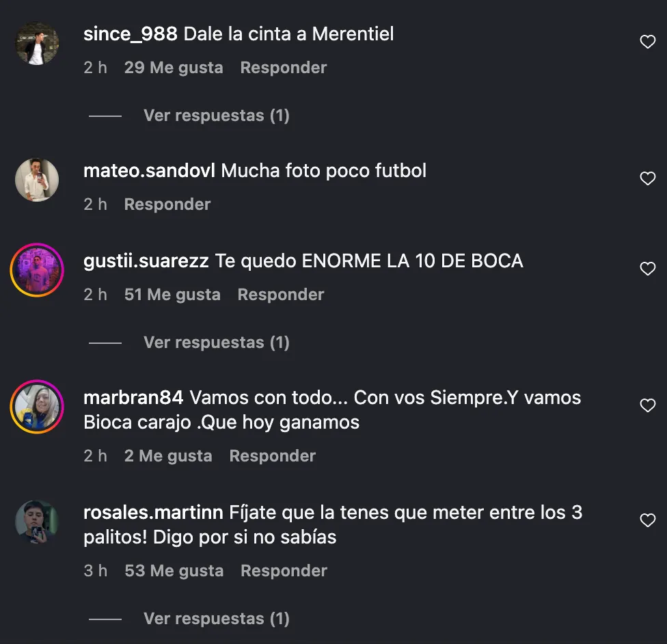Expand replies under since_988's comment
Viewport: 667px width, 644px height.
coord(217,116)
